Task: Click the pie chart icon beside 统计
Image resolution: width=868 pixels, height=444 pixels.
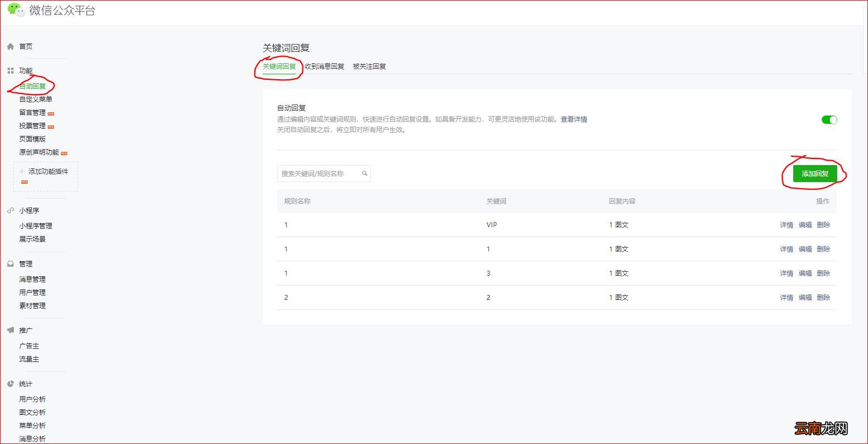Action: click(10, 384)
